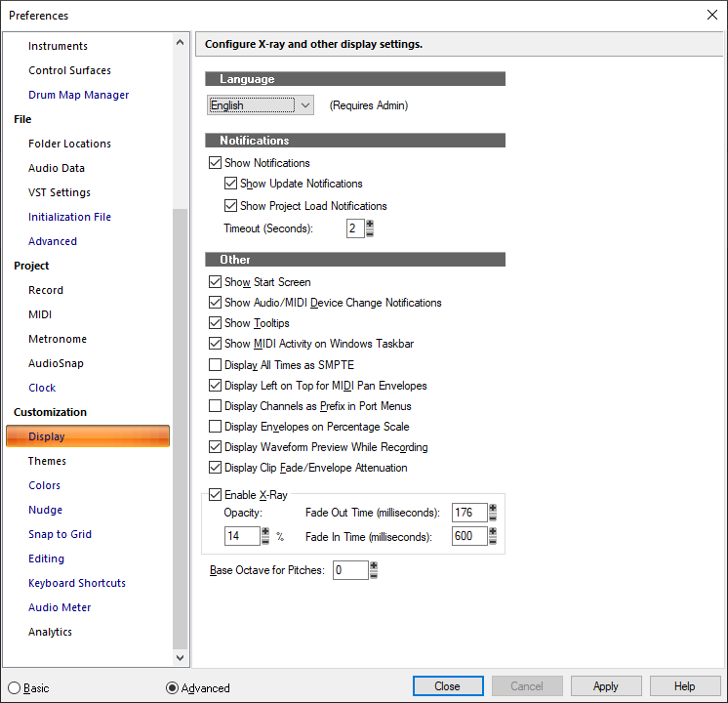Screen dimensions: 728x703
Task: Toggle Display Left on Top for MIDI Pan Envelopes
Action: tap(215, 386)
